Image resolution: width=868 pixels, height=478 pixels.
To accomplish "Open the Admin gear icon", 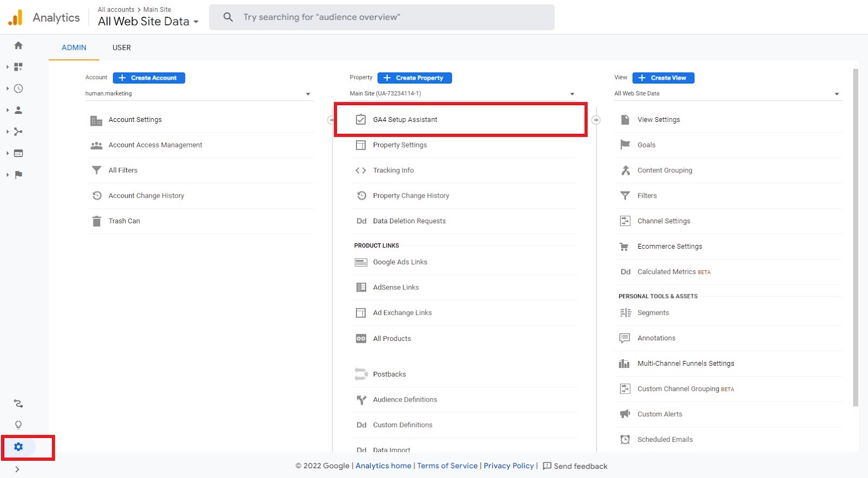I will 18,447.
